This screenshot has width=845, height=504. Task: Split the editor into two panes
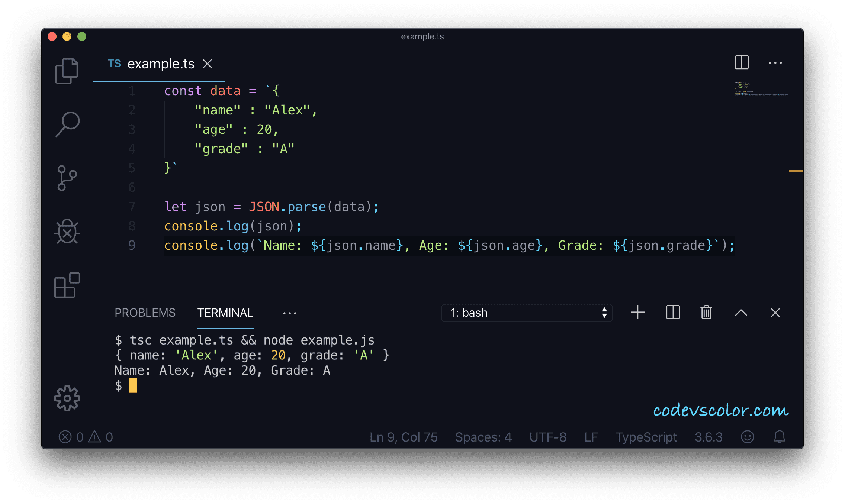741,63
